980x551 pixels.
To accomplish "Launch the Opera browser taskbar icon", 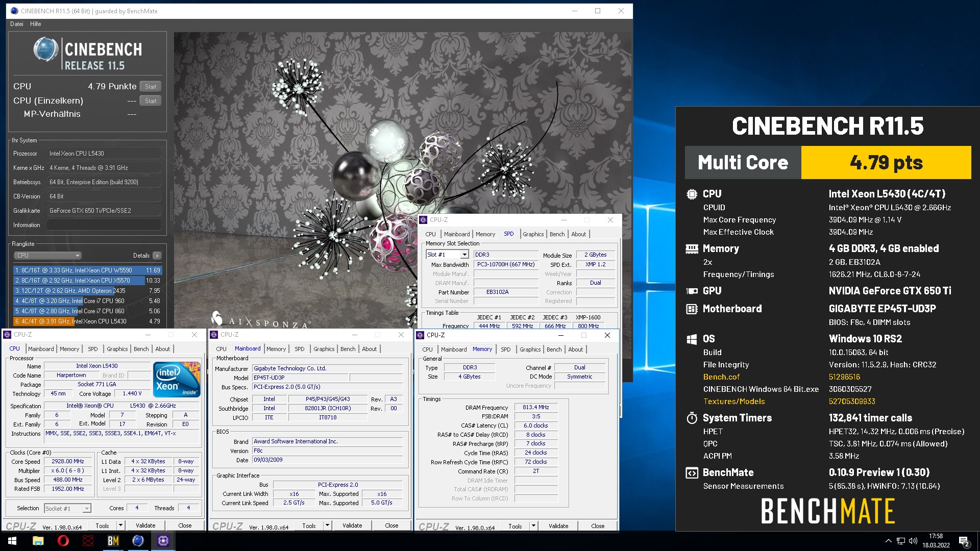I will pos(63,541).
